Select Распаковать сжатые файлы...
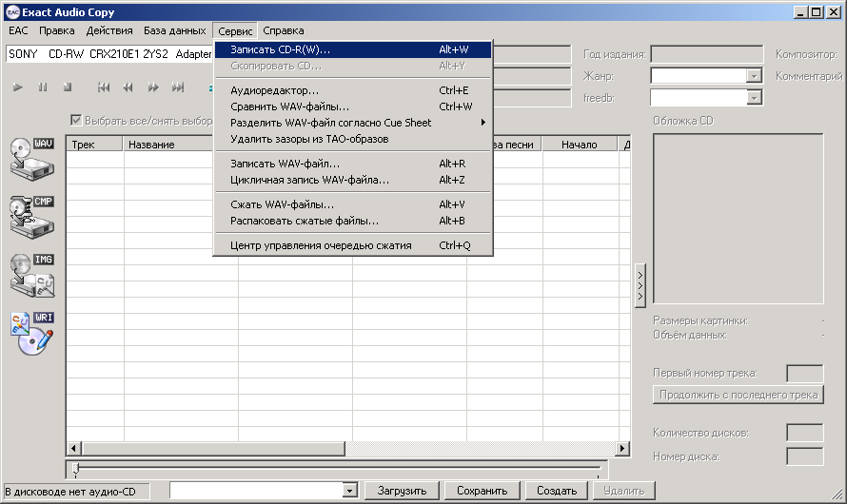847x504 pixels. tap(353, 221)
